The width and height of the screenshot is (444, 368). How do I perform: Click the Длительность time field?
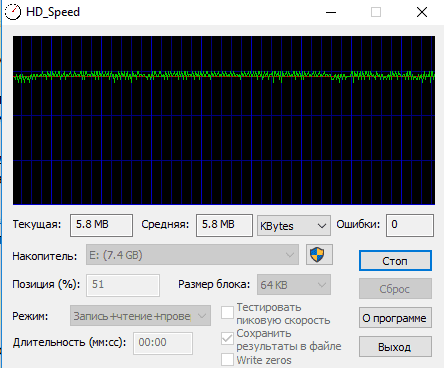(x=163, y=343)
